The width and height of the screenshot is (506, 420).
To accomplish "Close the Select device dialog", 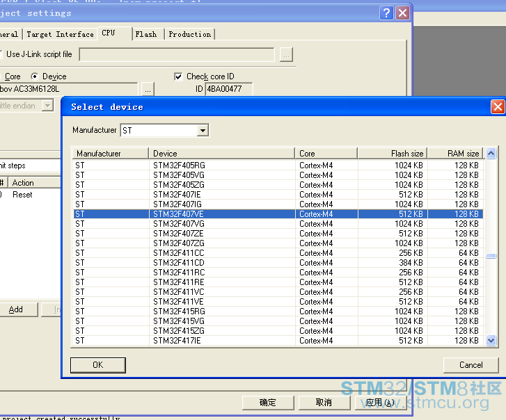I will pos(498,106).
